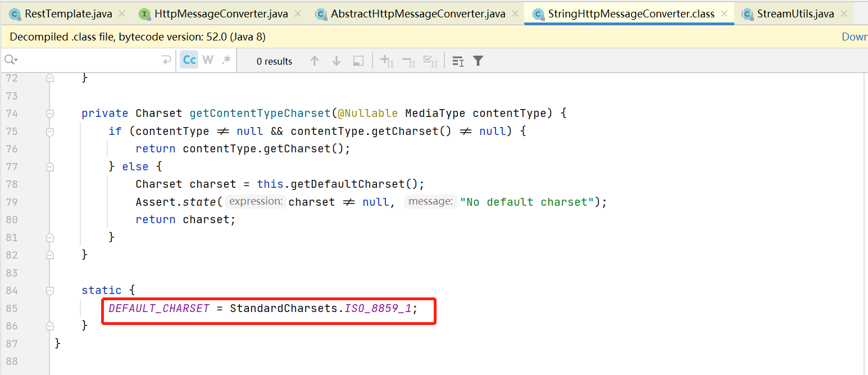Screen dimensions: 868x375
Task: Switch to HttpMessageConverter.java tab
Action: [220, 13]
